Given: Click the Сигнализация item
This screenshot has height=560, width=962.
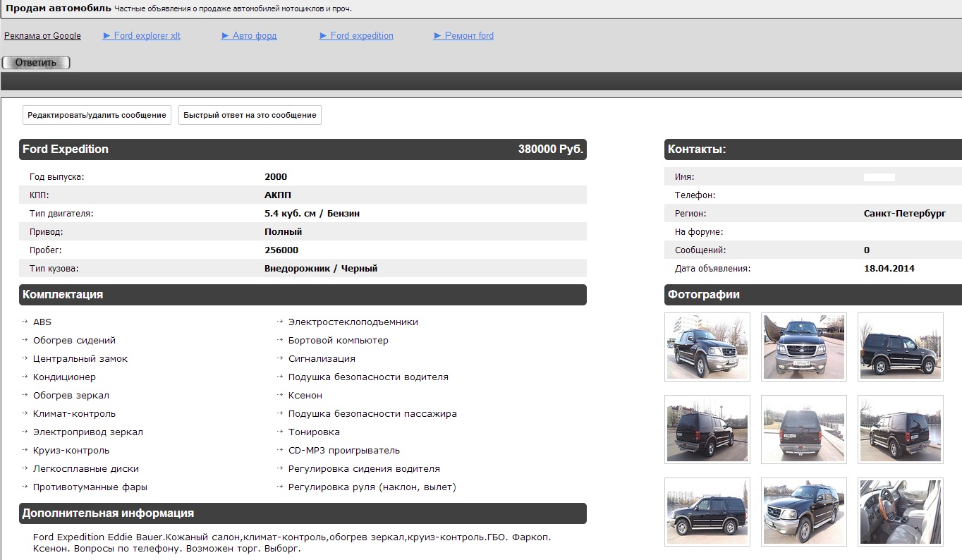Looking at the screenshot, I should 322,359.
